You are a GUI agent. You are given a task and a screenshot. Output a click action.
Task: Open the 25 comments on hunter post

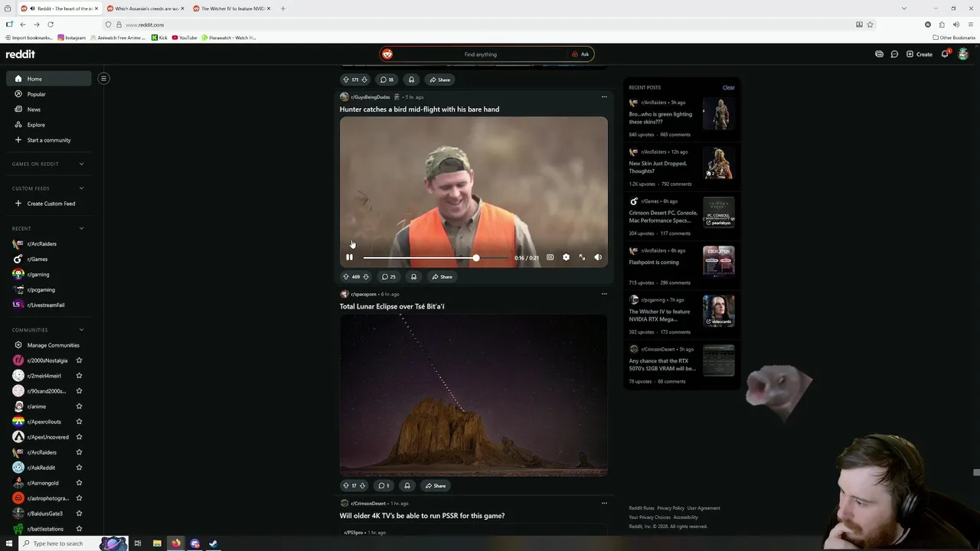(388, 276)
